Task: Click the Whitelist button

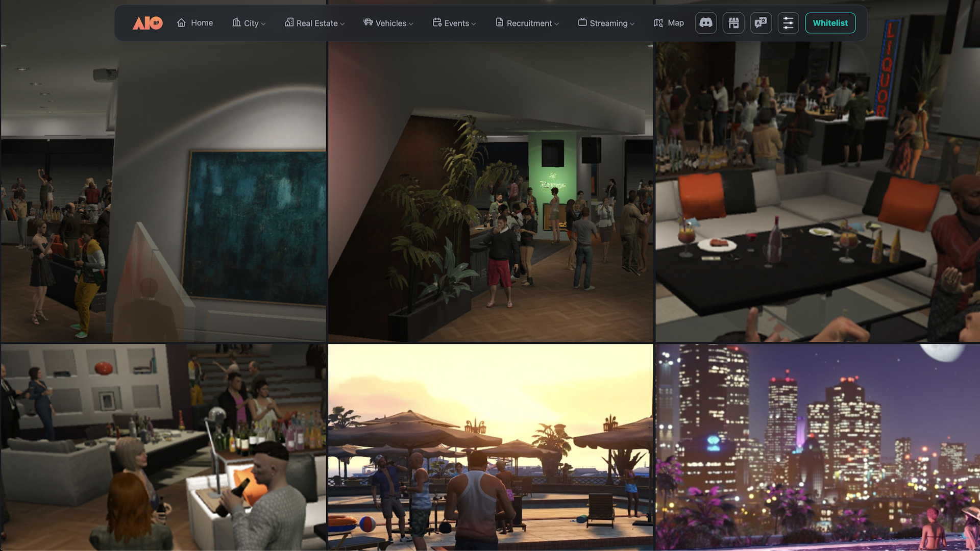Action: (830, 23)
